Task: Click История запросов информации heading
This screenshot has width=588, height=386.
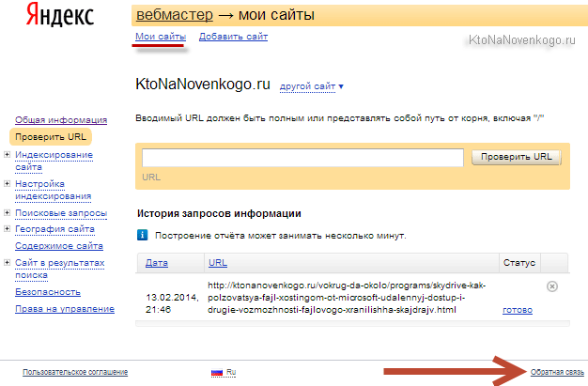Action: (219, 213)
